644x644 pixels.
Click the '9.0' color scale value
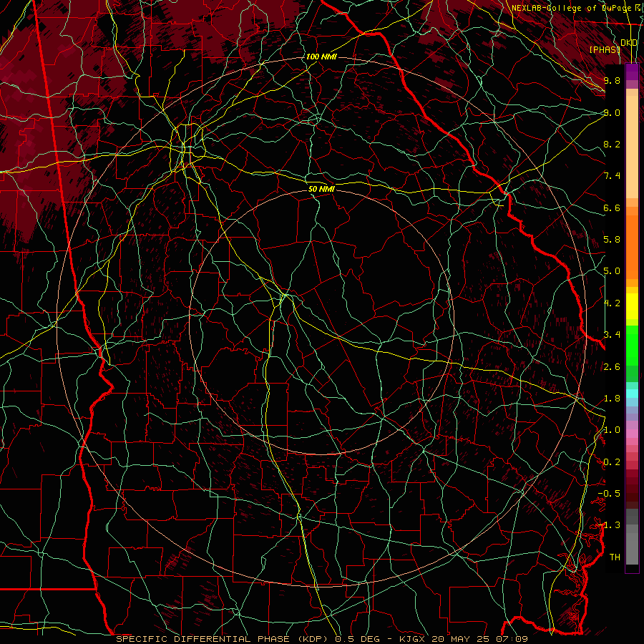coord(612,112)
